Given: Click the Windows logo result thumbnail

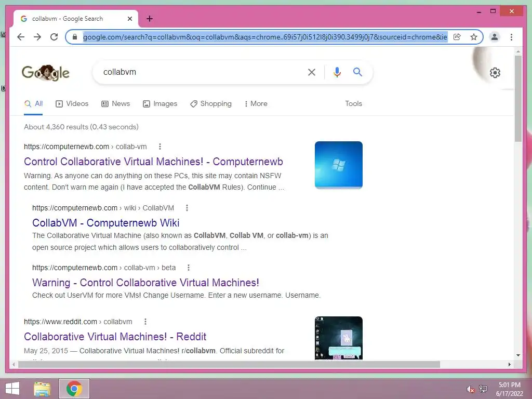Looking at the screenshot, I should 339,165.
